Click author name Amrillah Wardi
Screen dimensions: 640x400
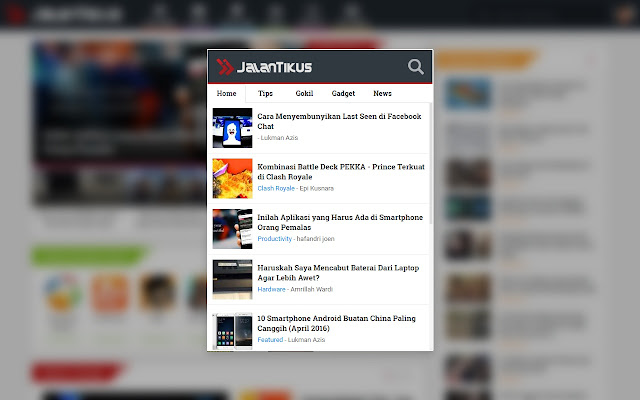[x=311, y=289]
